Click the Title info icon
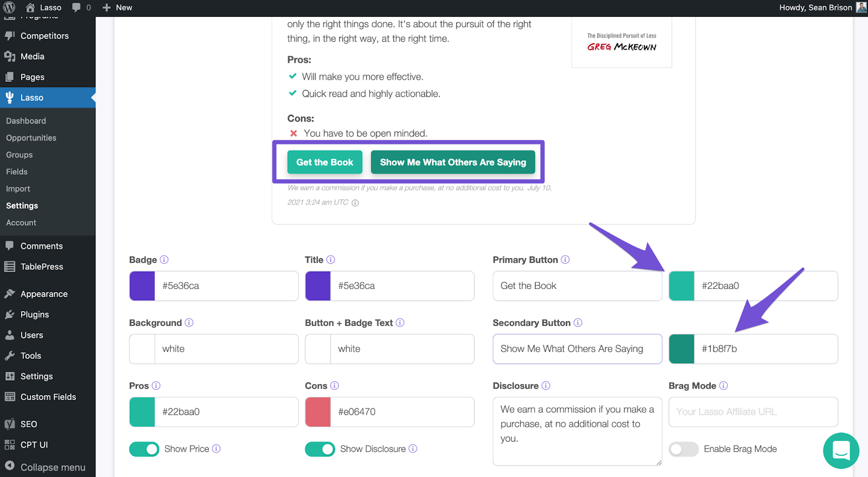 click(x=331, y=260)
